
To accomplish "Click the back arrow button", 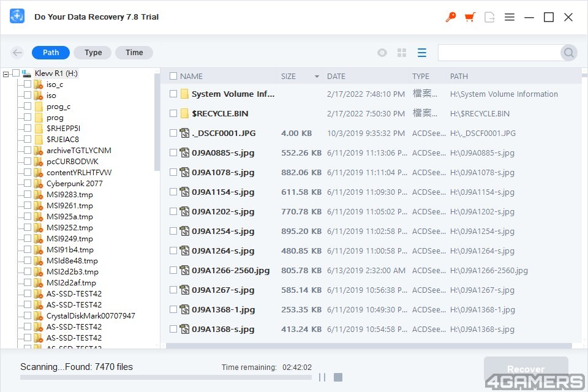I will click(x=17, y=53).
